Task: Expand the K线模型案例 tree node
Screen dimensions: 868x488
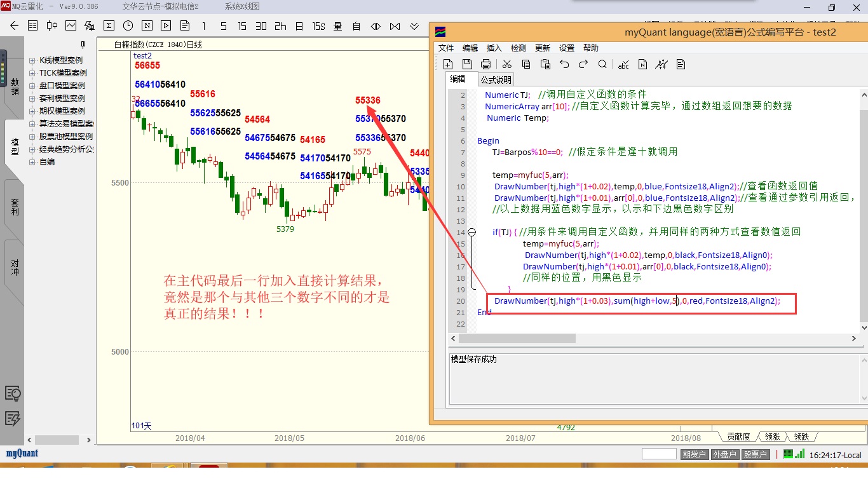Action: [x=32, y=60]
